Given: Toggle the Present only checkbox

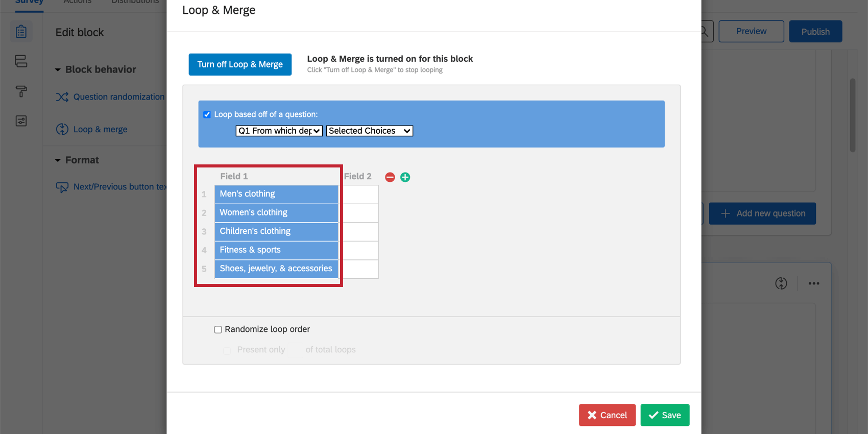Looking at the screenshot, I should [227, 350].
